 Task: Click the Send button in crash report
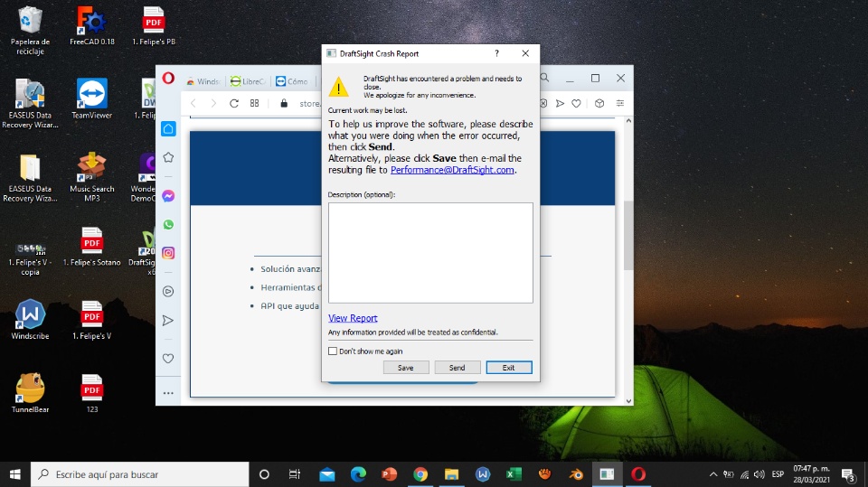click(458, 368)
